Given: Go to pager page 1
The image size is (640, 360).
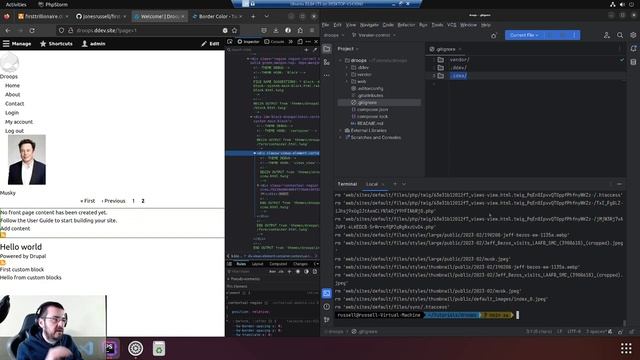Looking at the screenshot, I should (133, 201).
